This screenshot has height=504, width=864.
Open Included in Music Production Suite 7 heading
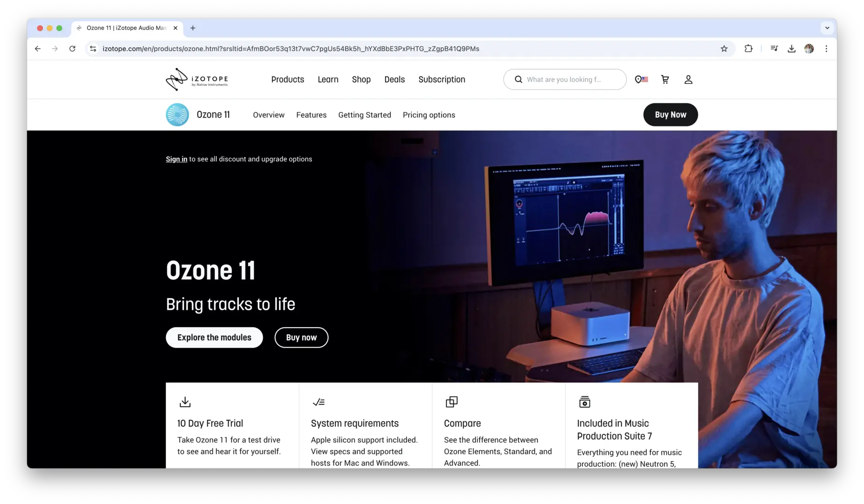(x=615, y=429)
